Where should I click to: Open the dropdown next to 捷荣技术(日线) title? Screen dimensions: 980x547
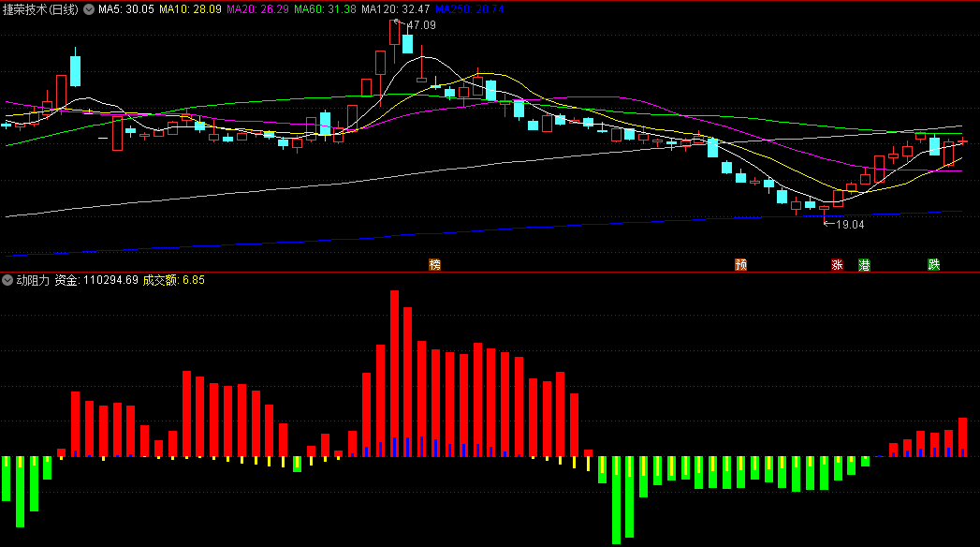coord(89,9)
